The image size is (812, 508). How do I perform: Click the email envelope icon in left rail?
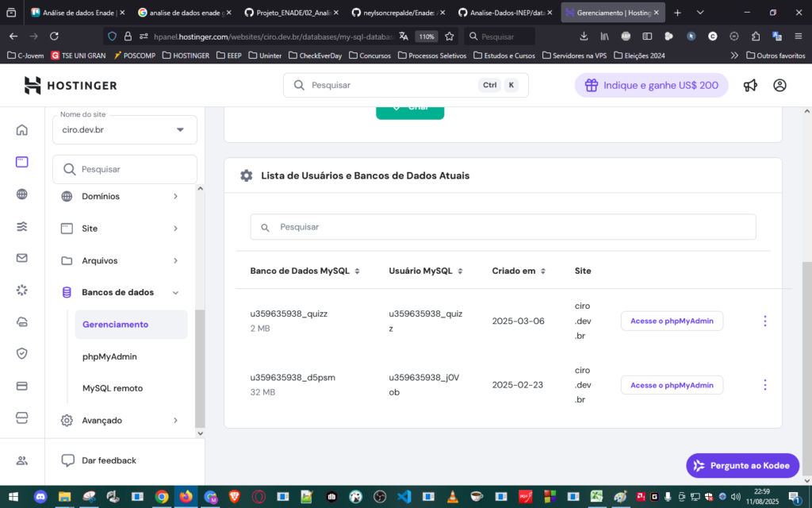coord(22,258)
